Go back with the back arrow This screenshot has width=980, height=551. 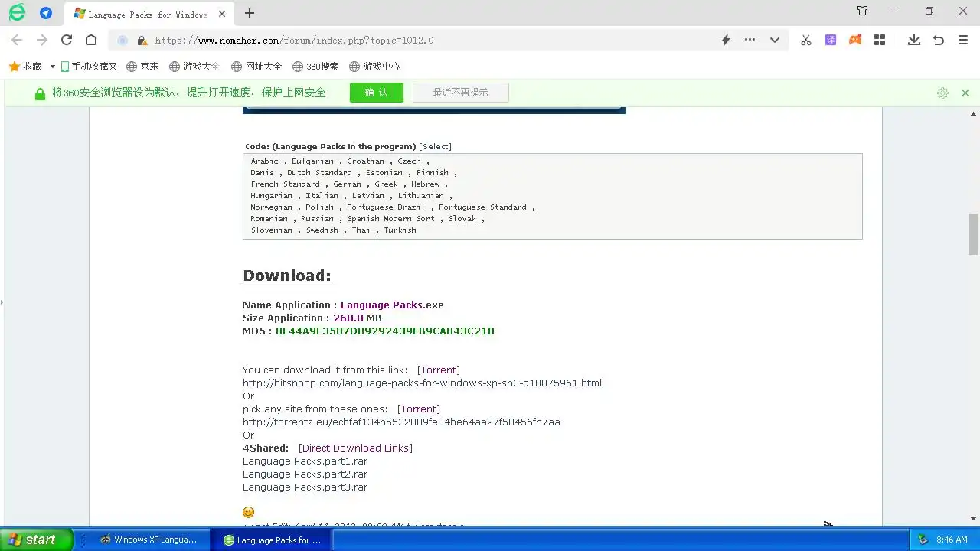17,40
